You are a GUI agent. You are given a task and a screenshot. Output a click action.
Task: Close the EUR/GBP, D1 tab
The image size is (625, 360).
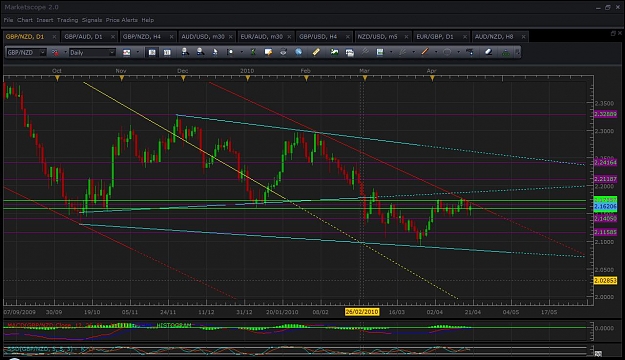coord(465,37)
